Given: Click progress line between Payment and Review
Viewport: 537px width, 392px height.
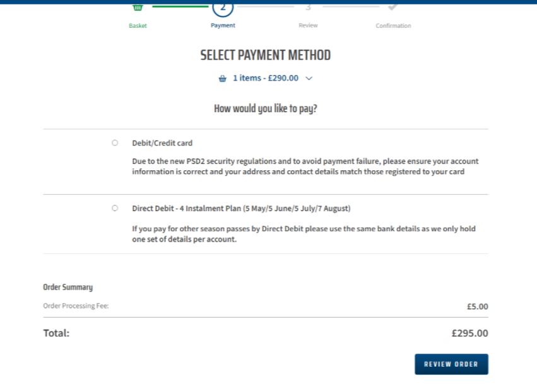Looking at the screenshot, I should tap(266, 6).
